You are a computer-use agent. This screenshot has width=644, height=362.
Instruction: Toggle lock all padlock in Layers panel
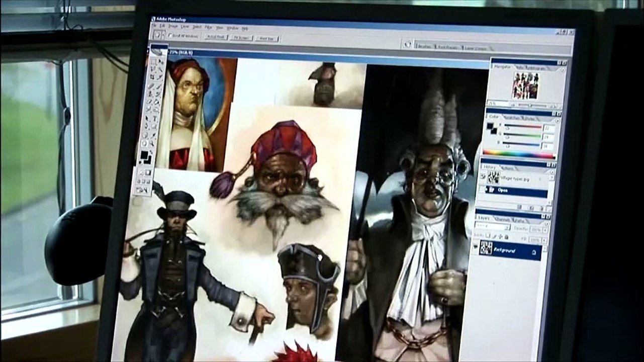(506, 236)
